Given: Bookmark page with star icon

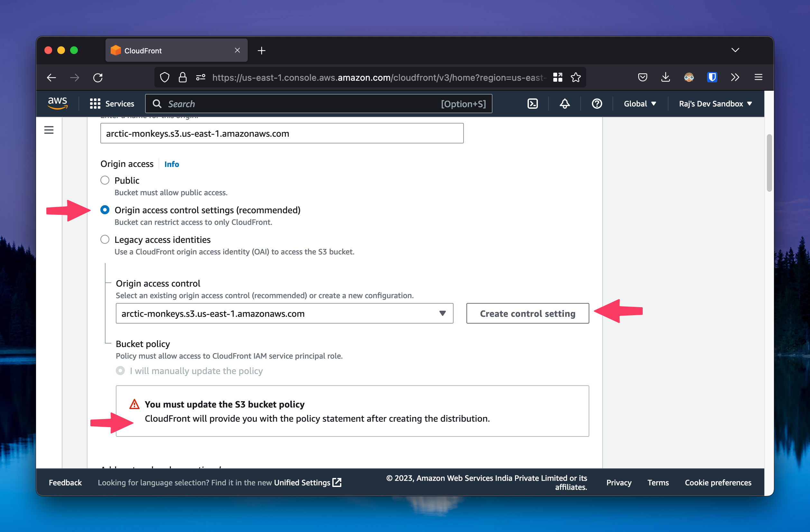Looking at the screenshot, I should [x=576, y=78].
